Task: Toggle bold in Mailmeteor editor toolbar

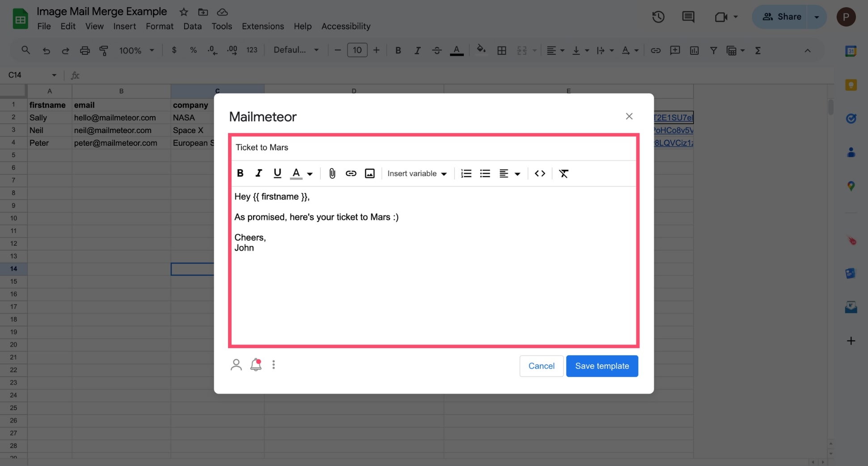Action: click(240, 173)
